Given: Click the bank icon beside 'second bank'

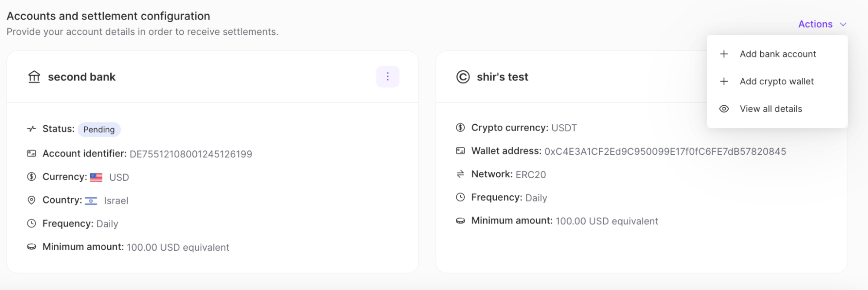Looking at the screenshot, I should 33,77.
